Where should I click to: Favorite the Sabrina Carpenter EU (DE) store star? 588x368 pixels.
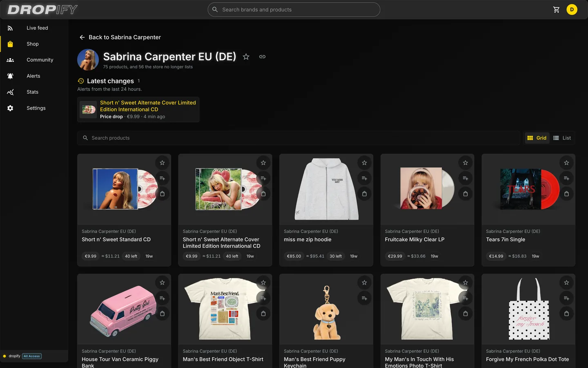tap(246, 57)
